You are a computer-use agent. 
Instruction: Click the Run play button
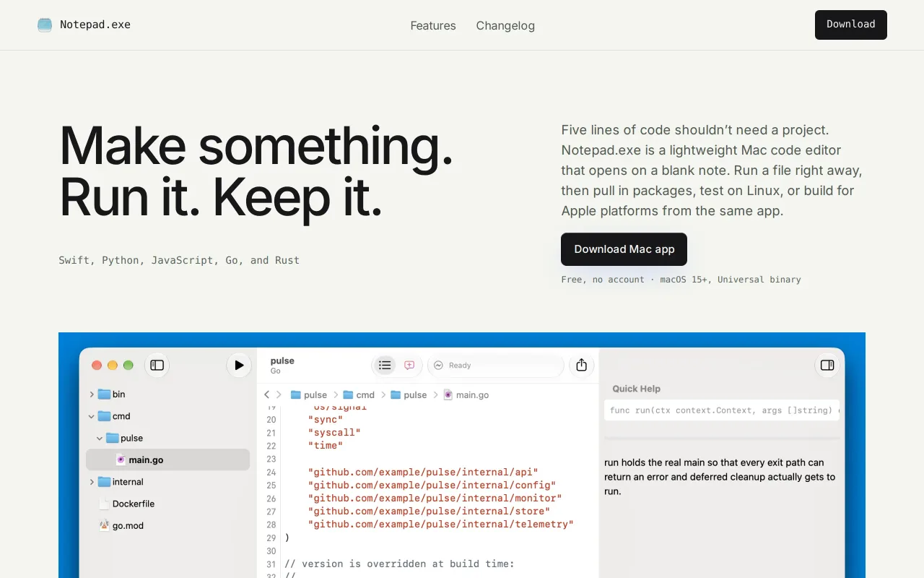(x=239, y=365)
